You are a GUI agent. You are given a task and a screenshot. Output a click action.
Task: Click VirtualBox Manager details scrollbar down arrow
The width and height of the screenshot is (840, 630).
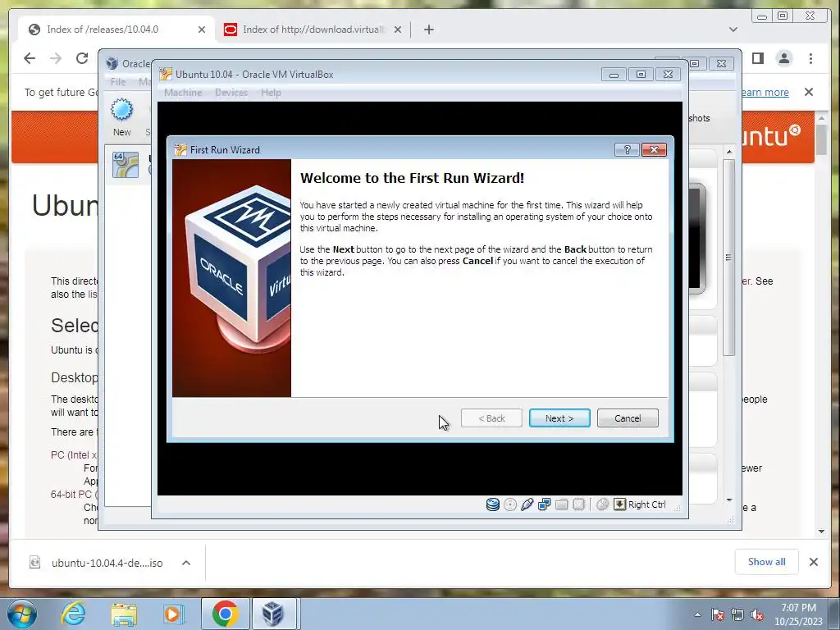click(729, 500)
